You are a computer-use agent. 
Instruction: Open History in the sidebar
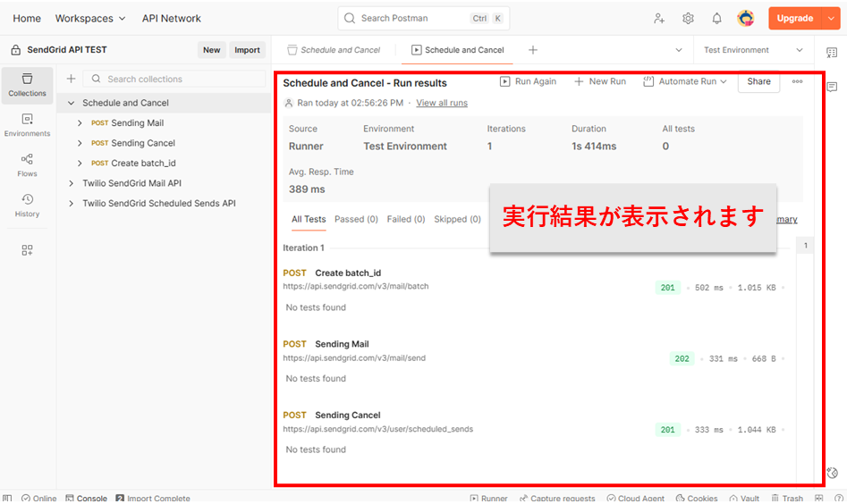(27, 206)
